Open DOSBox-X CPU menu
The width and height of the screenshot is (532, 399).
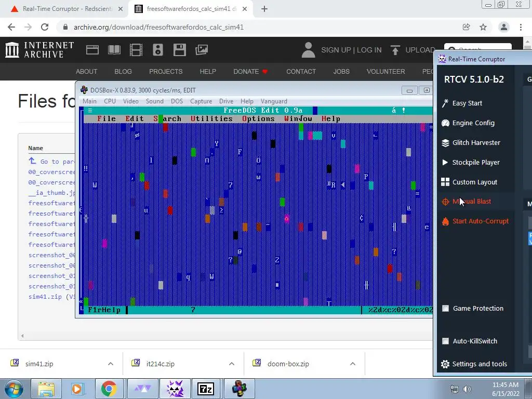(x=110, y=101)
